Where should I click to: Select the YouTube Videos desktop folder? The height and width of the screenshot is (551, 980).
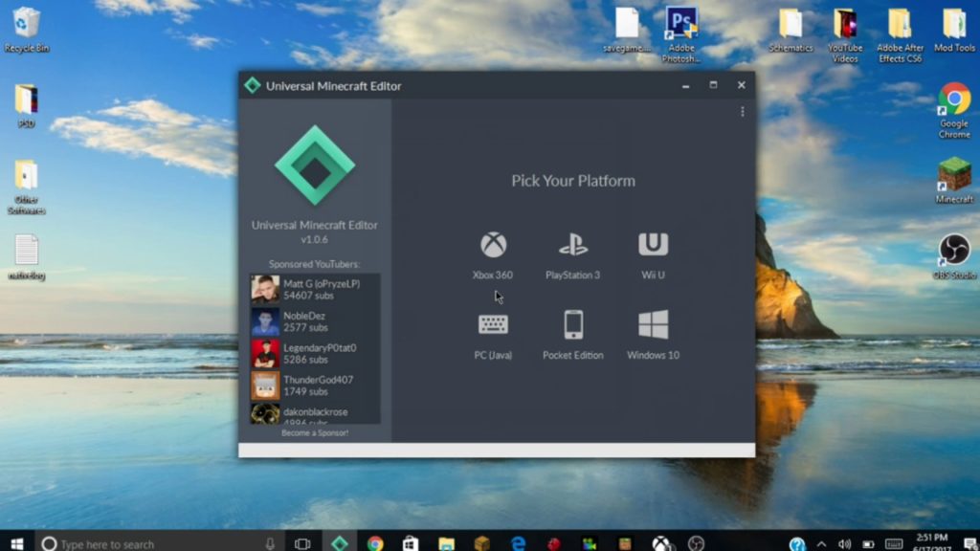[845, 35]
